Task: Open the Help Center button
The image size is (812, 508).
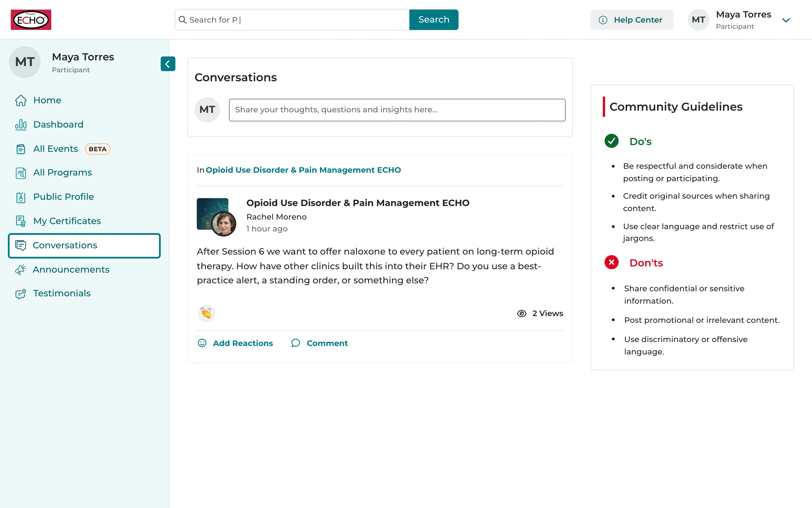Action: (632, 20)
